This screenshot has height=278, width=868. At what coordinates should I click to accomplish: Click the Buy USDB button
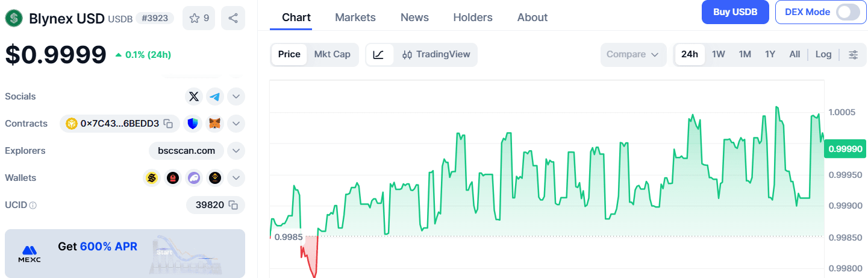tap(735, 12)
